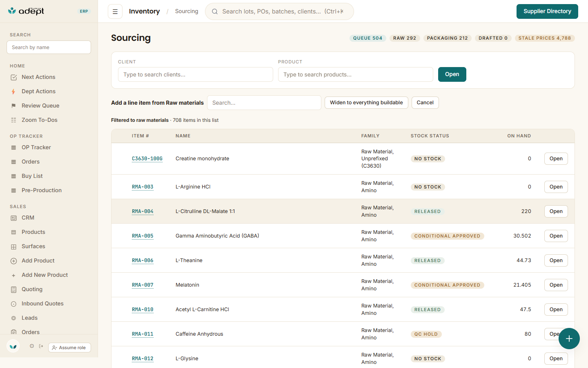
Task: Open the Melatonin row
Action: pos(556,285)
